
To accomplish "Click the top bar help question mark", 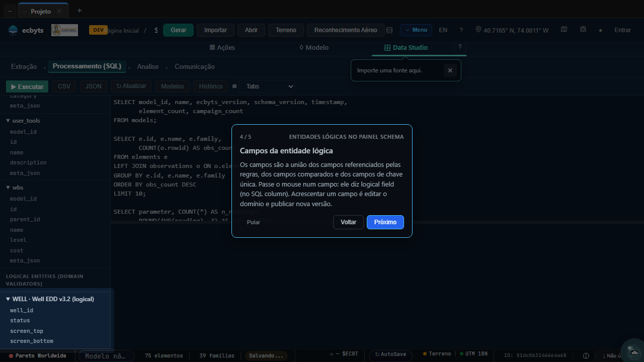I will [x=461, y=30].
